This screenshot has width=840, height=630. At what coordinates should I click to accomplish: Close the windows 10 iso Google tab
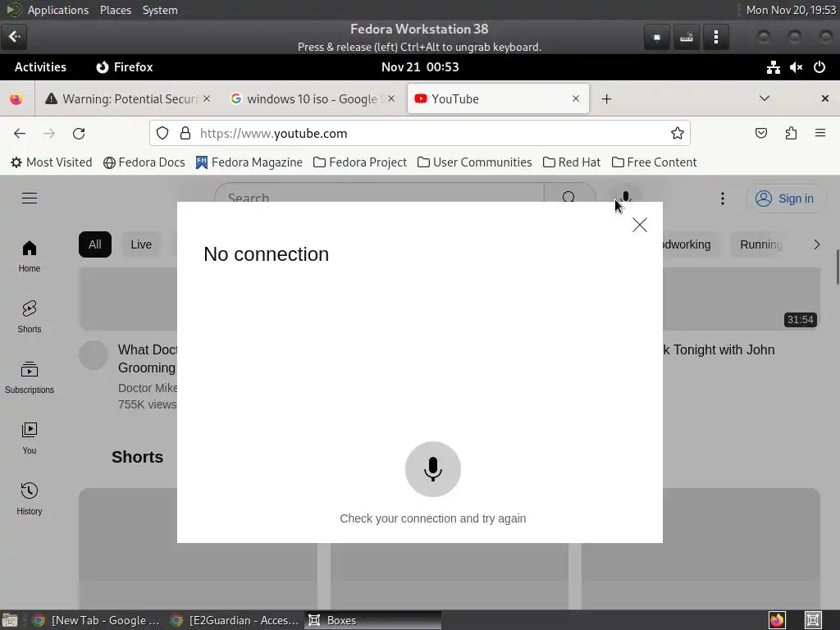[x=391, y=99]
